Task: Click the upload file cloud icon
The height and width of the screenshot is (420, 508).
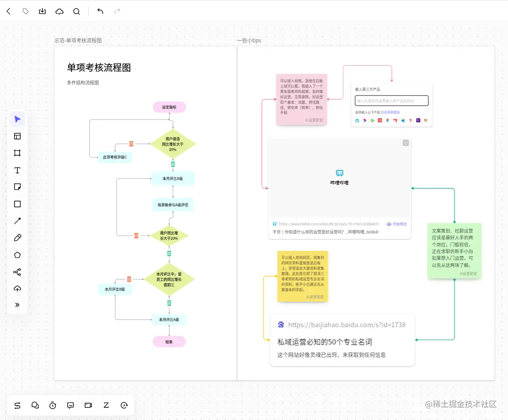Action: tap(17, 288)
